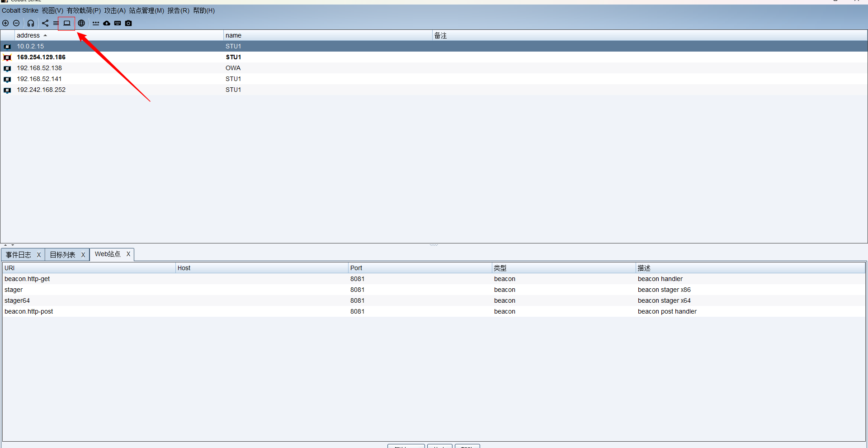
Task: Sort web sites by 类型 column
Action: pyautogui.click(x=564, y=268)
